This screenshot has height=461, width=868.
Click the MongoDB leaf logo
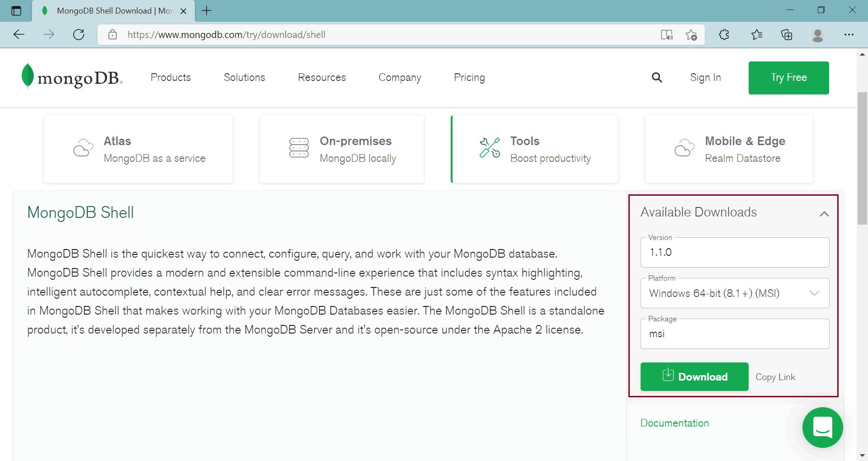[x=27, y=77]
